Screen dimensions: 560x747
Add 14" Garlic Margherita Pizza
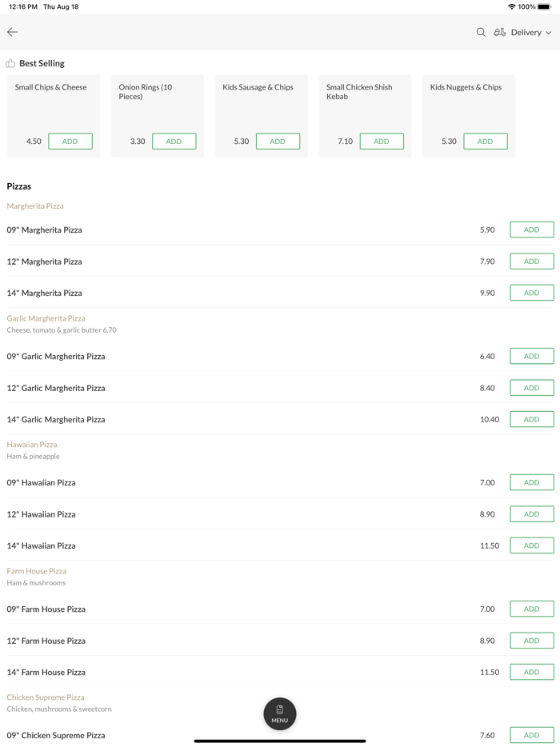[x=532, y=419]
